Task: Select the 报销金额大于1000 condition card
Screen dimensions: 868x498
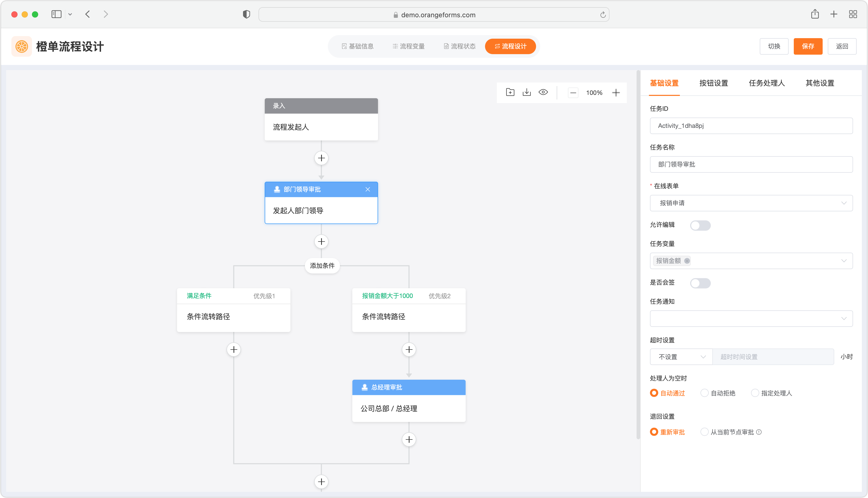Action: click(408, 310)
